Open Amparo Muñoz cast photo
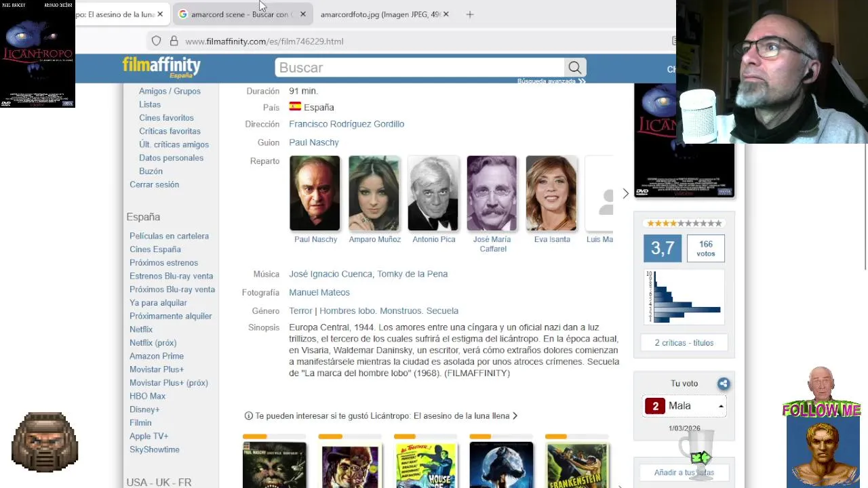The height and width of the screenshot is (488, 868). pos(374,193)
